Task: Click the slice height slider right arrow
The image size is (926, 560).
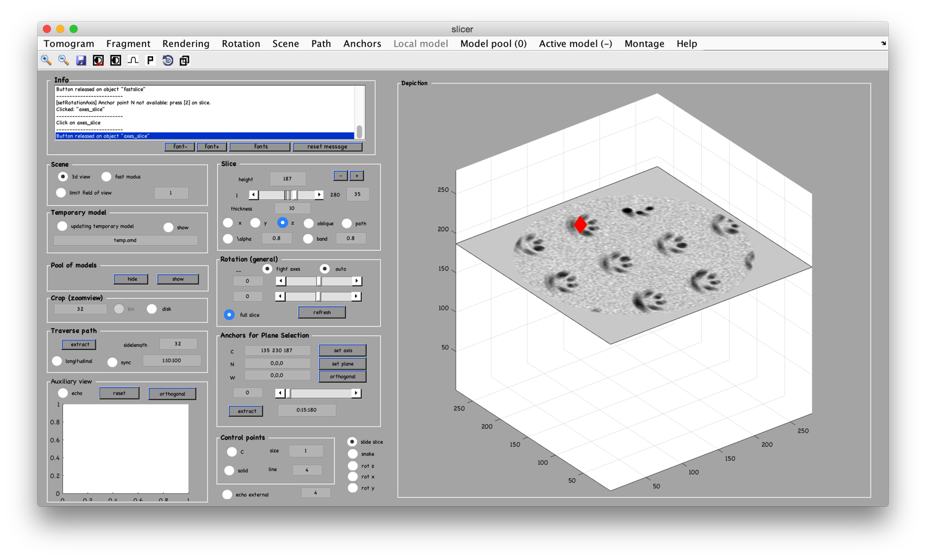Action: coord(319,195)
